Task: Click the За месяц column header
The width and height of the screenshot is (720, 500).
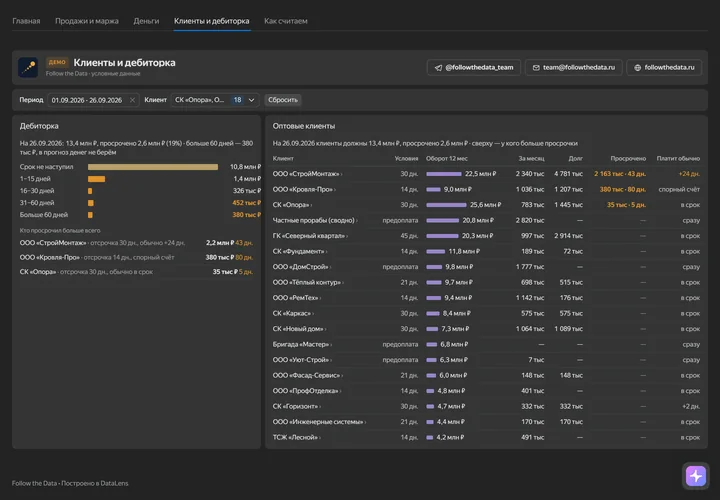Action: coord(531,158)
